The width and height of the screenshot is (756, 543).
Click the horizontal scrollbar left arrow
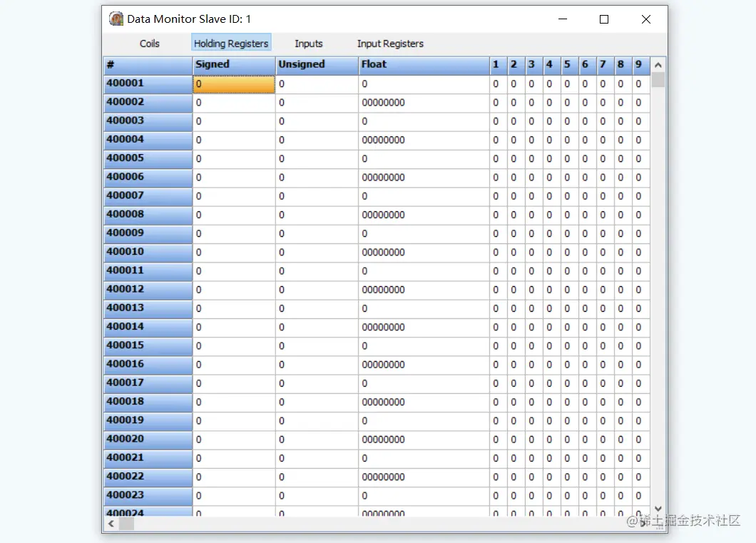pyautogui.click(x=111, y=524)
